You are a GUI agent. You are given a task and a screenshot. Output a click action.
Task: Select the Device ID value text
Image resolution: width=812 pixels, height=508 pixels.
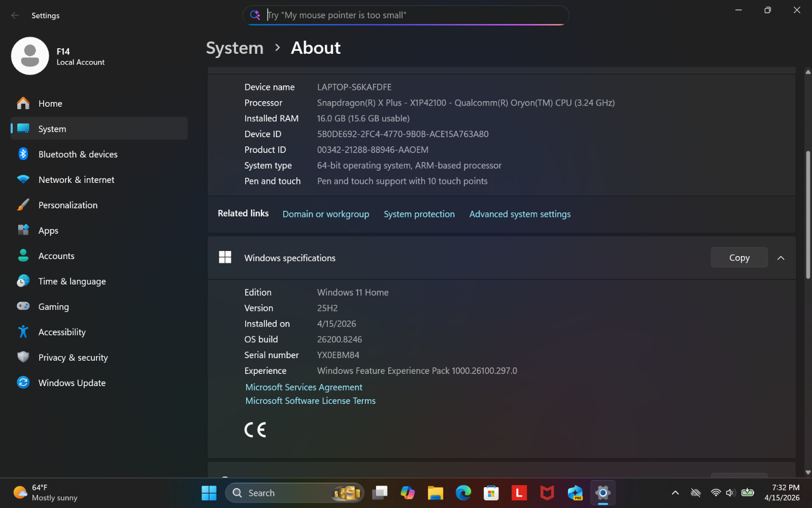tap(402, 134)
